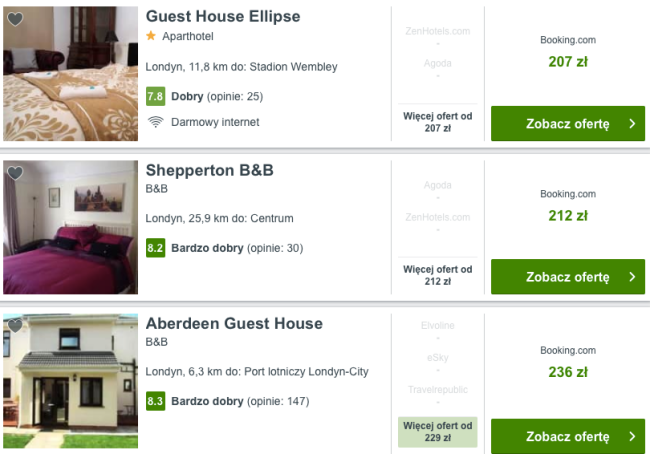
Task: Click the star rating icon beside Aparthotel
Action: click(x=151, y=36)
